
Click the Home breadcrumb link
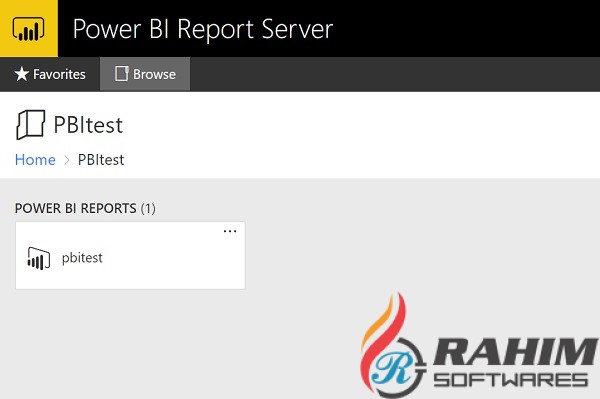coord(35,160)
